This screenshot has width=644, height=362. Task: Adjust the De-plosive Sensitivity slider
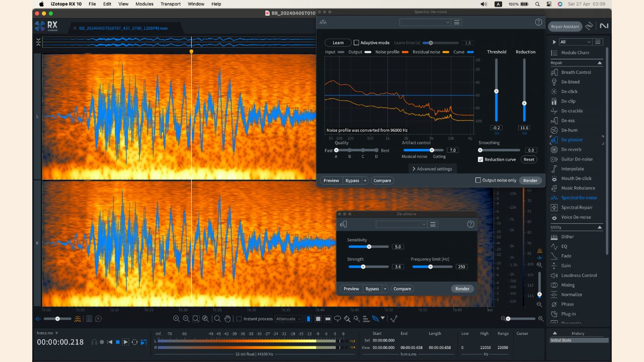(369, 247)
